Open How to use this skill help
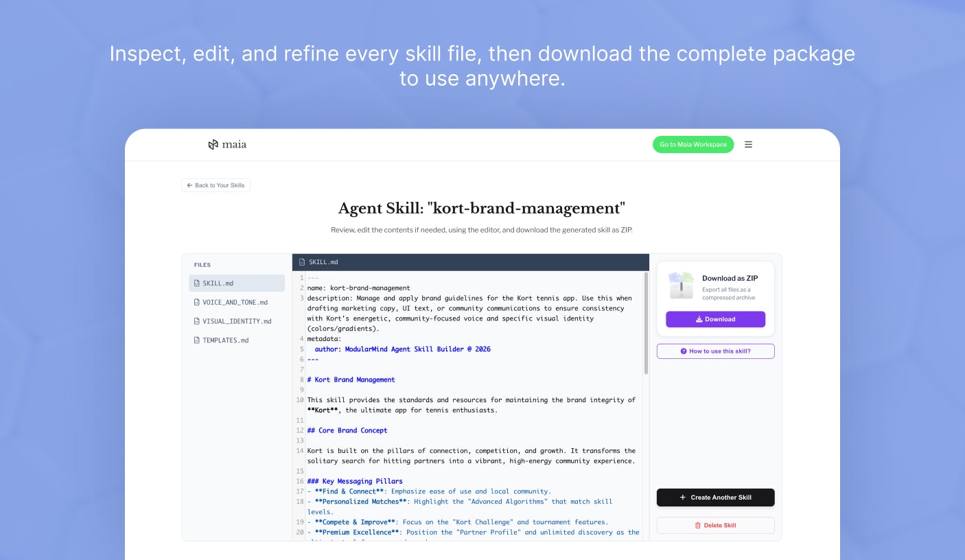The width and height of the screenshot is (965, 560). tap(715, 351)
